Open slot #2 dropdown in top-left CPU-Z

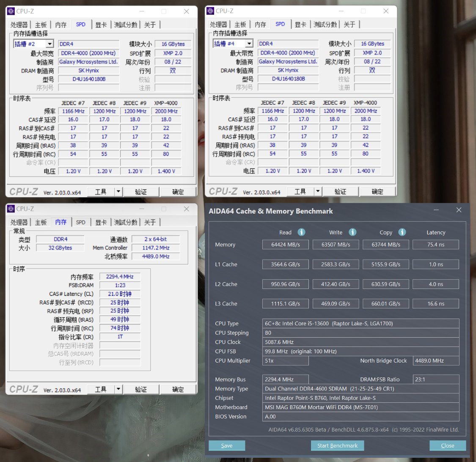(x=50, y=44)
